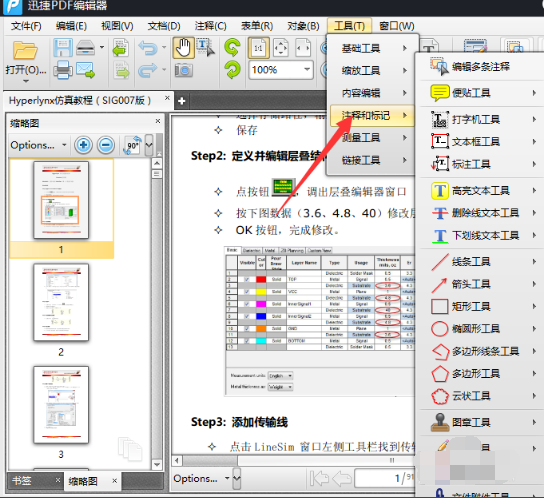The height and width of the screenshot is (498, 544).
Task: Open the 文档(D) menu
Action: [x=164, y=26]
